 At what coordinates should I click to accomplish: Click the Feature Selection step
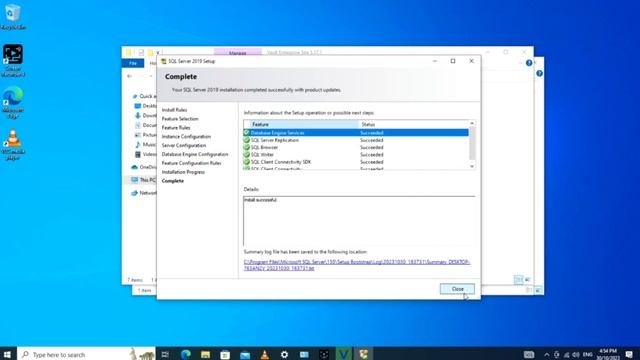click(180, 119)
